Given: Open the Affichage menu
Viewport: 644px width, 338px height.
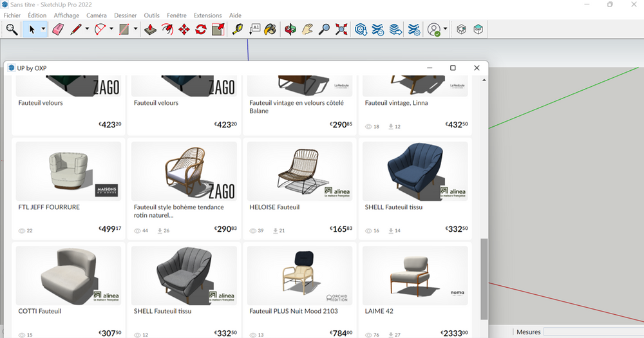Looking at the screenshot, I should pos(66,15).
